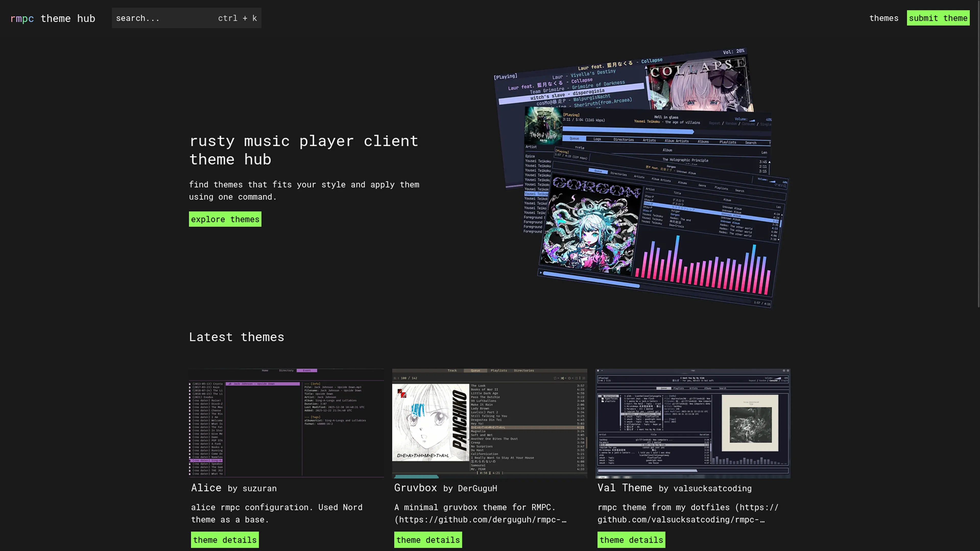
Task: Click the submit theme button
Action: point(938,18)
